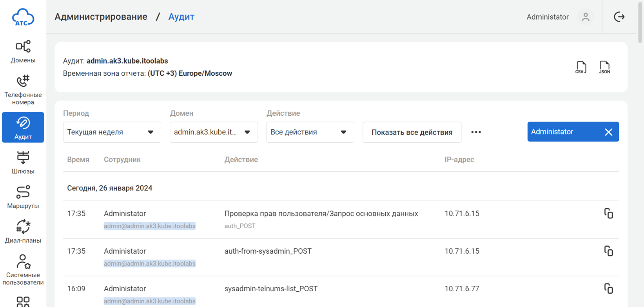Navigate to Маршруты section
This screenshot has width=644, height=307.
coord(23,197)
